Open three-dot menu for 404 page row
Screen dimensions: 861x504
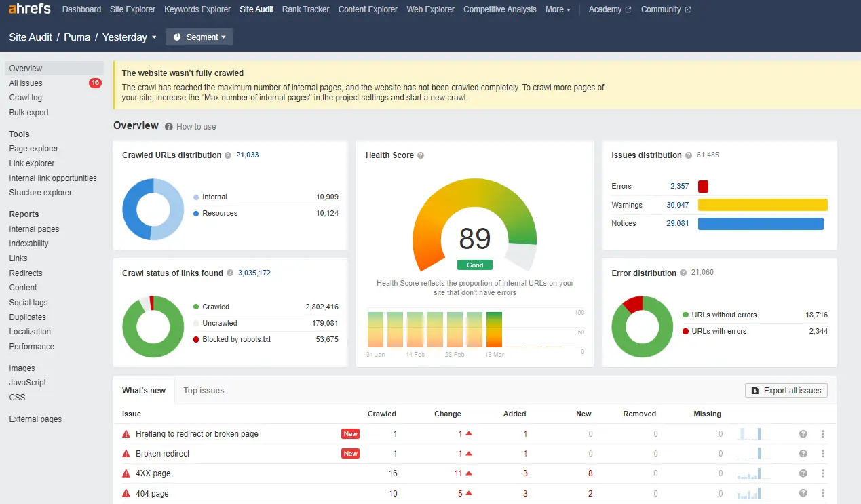(822, 493)
